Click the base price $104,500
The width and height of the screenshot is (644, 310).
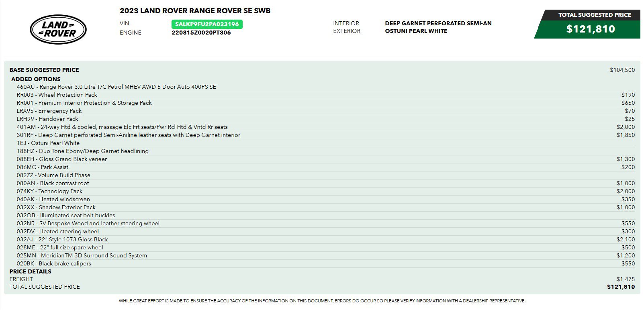tap(622, 70)
